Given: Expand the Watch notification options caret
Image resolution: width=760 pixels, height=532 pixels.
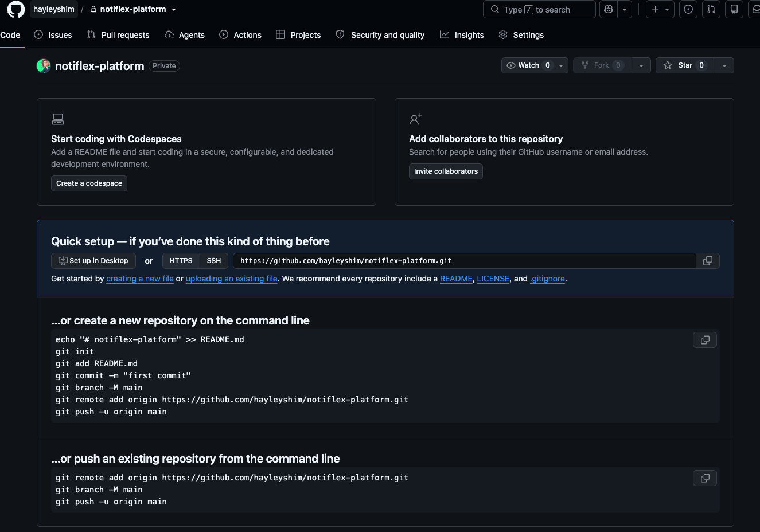Looking at the screenshot, I should pyautogui.click(x=562, y=65).
